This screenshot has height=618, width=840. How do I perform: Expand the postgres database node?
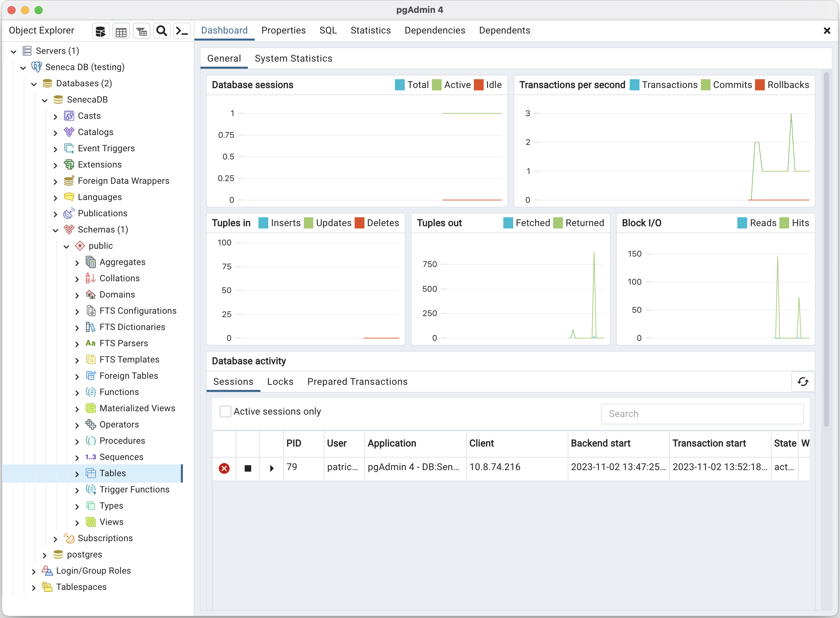45,555
